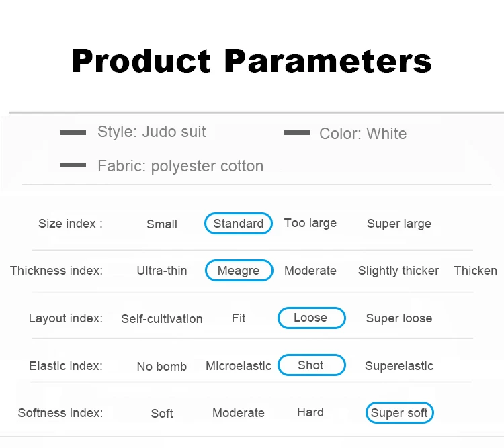The width and height of the screenshot is (504, 448).
Task: Pick the Super loose layout option
Action: [399, 318]
